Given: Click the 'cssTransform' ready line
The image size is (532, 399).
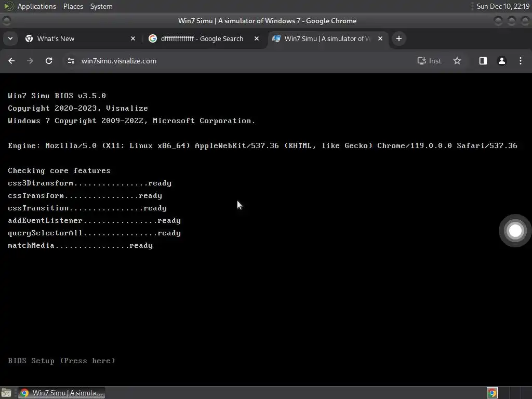Looking at the screenshot, I should [x=85, y=196].
